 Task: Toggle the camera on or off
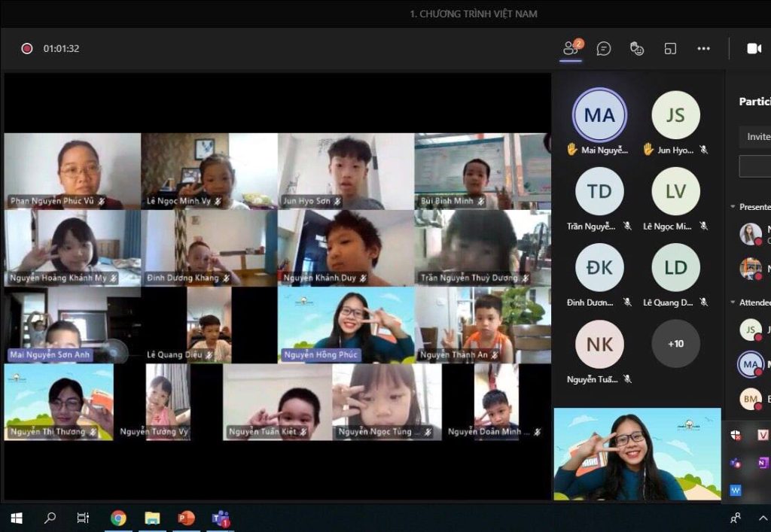click(754, 48)
